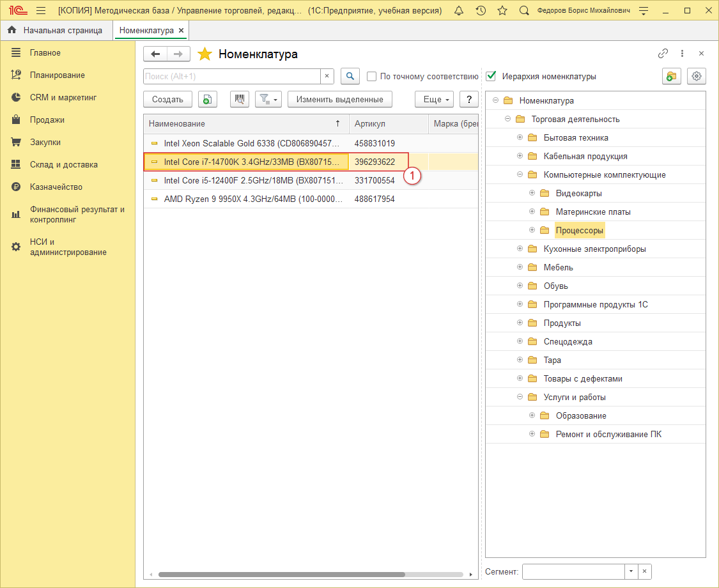The height and width of the screenshot is (588, 719).
Task: Open the Сегмент dropdown list
Action: (x=631, y=571)
